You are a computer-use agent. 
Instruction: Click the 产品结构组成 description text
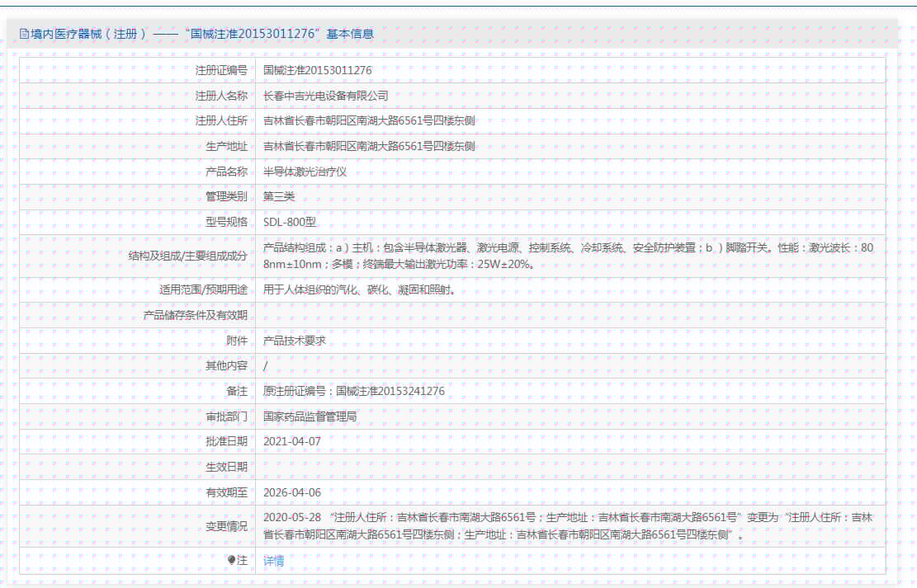(x=568, y=256)
